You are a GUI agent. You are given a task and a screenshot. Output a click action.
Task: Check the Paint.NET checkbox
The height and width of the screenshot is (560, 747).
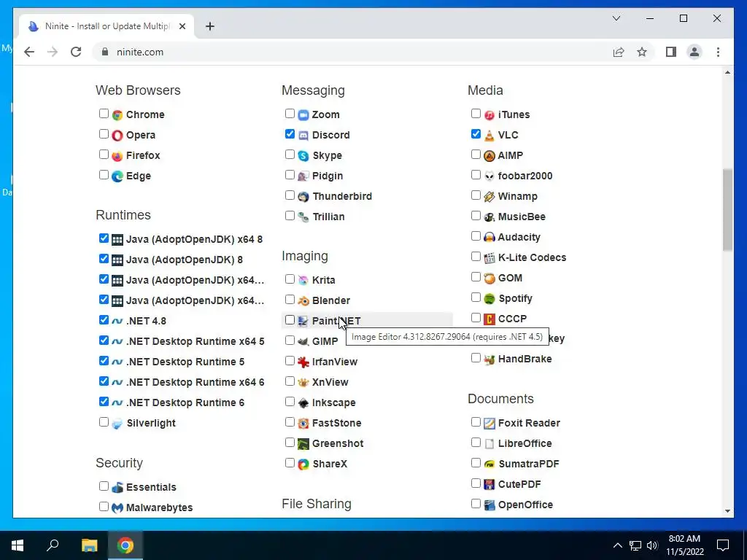[x=290, y=319]
